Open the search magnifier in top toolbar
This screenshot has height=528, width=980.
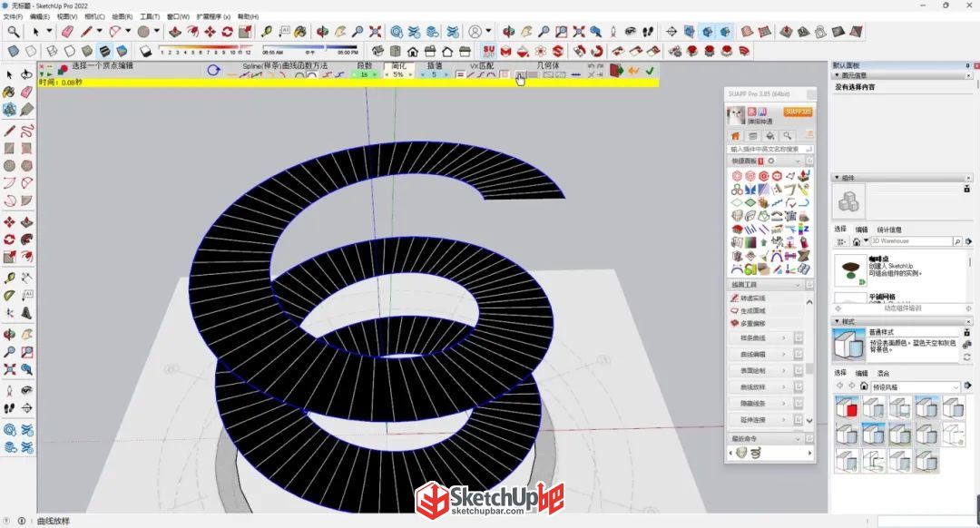pyautogui.click(x=13, y=31)
